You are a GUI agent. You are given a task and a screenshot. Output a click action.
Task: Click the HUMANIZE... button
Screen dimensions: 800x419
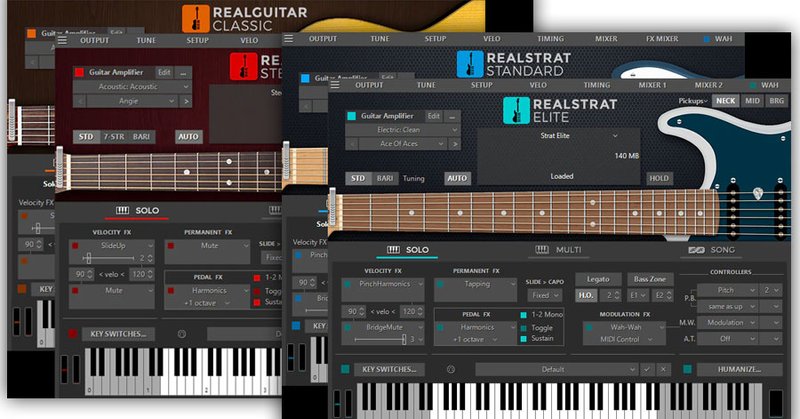[739, 369]
